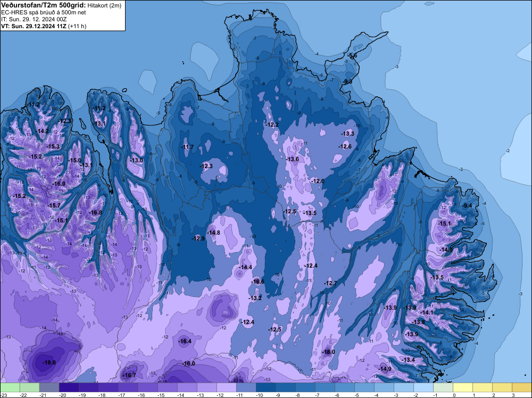The height and width of the screenshot is (398, 532).
Task: Select the Hitakort (2m) header text
Action: [104, 5]
